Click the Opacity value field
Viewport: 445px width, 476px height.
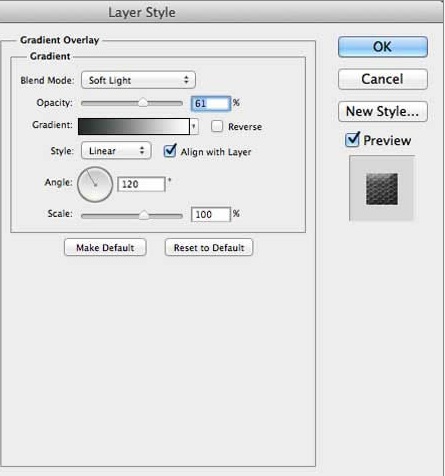tap(211, 103)
